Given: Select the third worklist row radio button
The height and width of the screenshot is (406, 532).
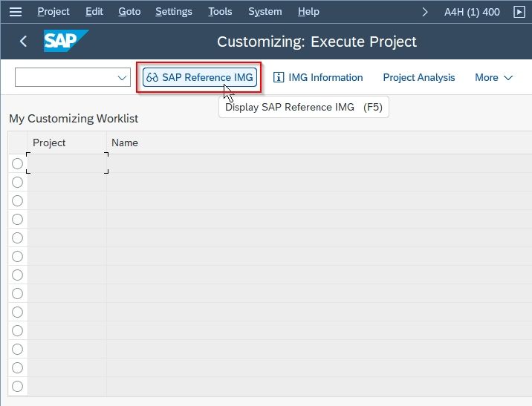Looking at the screenshot, I should (17, 201).
